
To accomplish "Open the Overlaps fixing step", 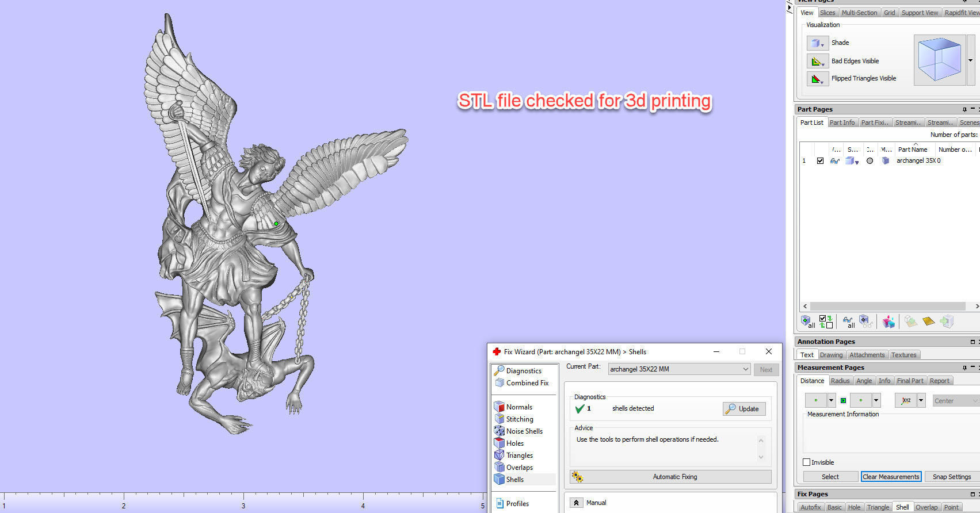I will [514, 468].
